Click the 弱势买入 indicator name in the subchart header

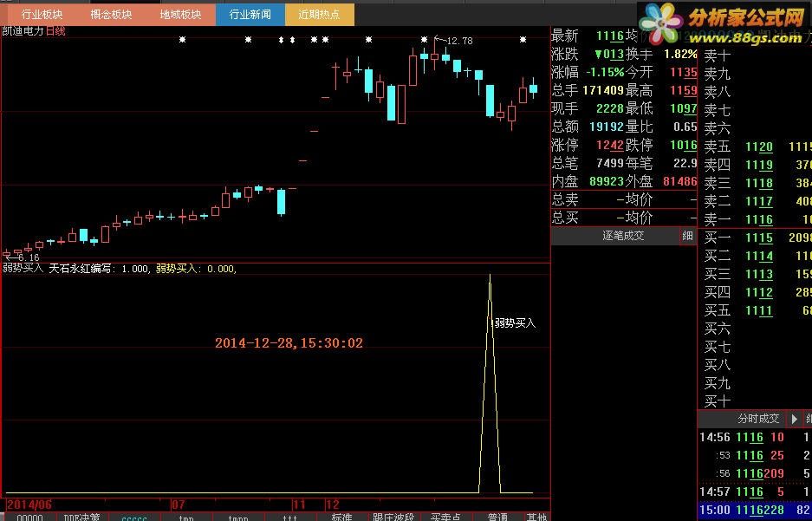tap(23, 268)
